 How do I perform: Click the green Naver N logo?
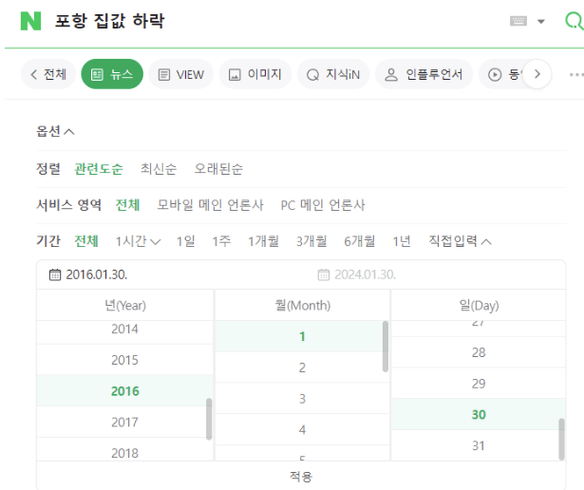point(31,21)
